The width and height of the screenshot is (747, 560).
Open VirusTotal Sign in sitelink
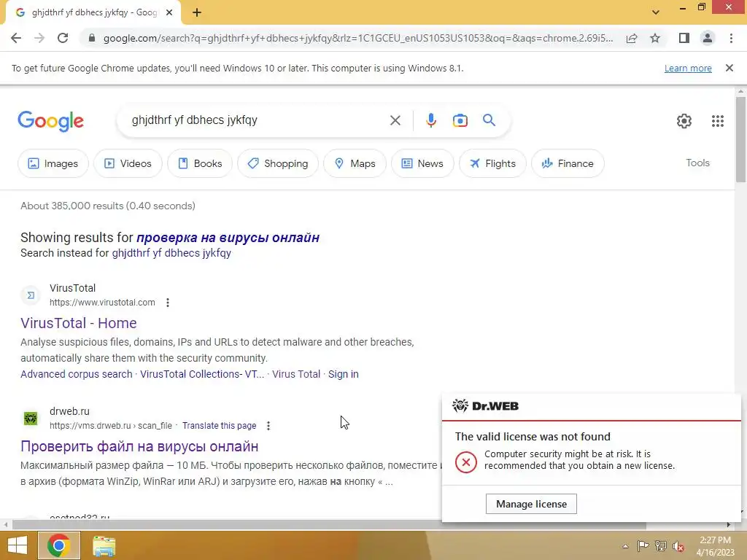coord(343,374)
